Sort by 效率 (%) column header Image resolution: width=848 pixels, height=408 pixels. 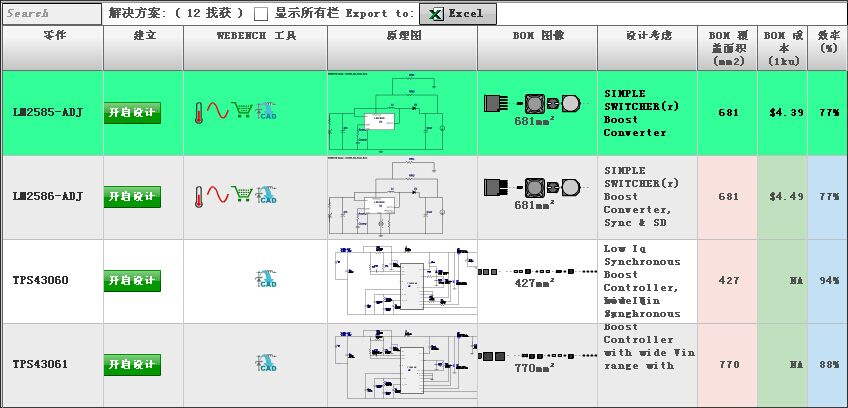[x=828, y=48]
